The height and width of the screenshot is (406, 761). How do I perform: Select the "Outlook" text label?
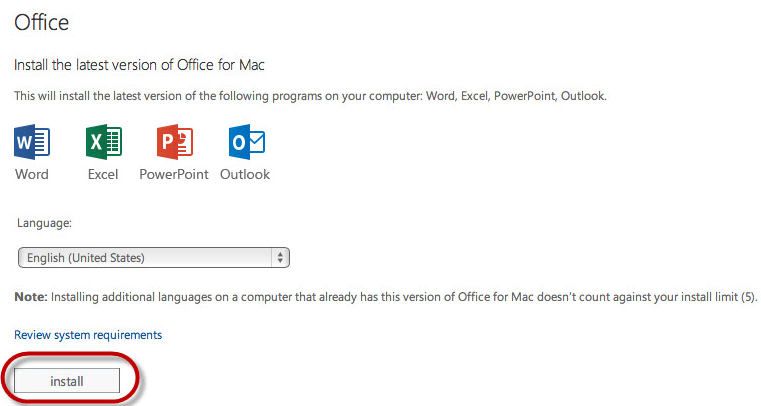coord(245,174)
